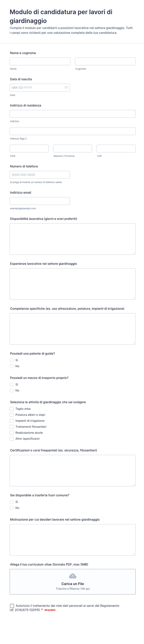The width and height of the screenshot is (144, 644).
Task: Select No for trasferte fuori comune
Action: [x=12, y=508]
